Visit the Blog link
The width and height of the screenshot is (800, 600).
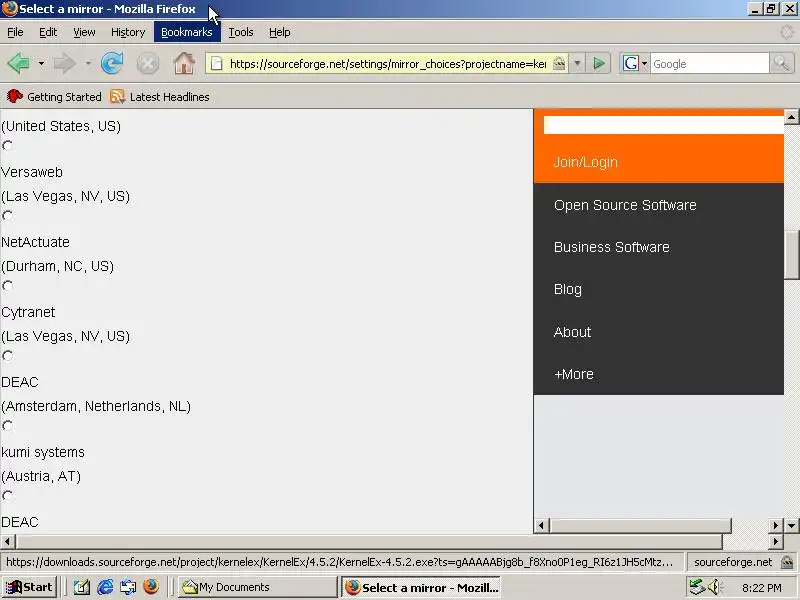tap(567, 289)
